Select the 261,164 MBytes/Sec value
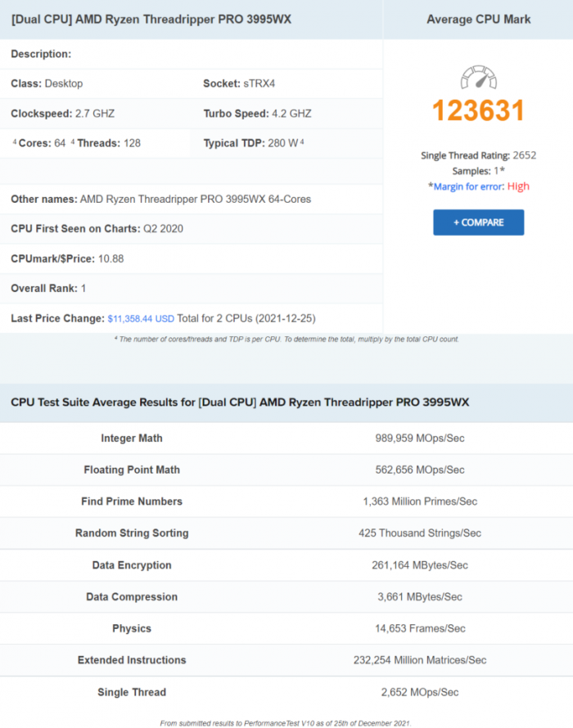 (420, 565)
